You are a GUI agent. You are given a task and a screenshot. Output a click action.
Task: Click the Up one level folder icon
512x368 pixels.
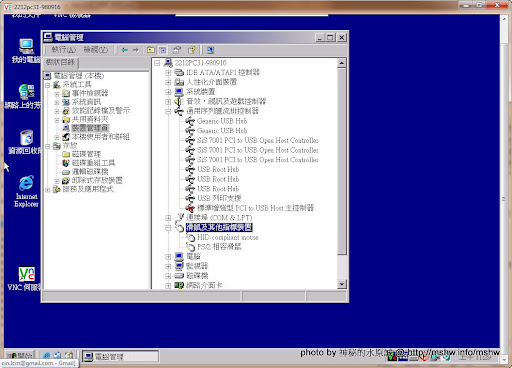(x=151, y=50)
